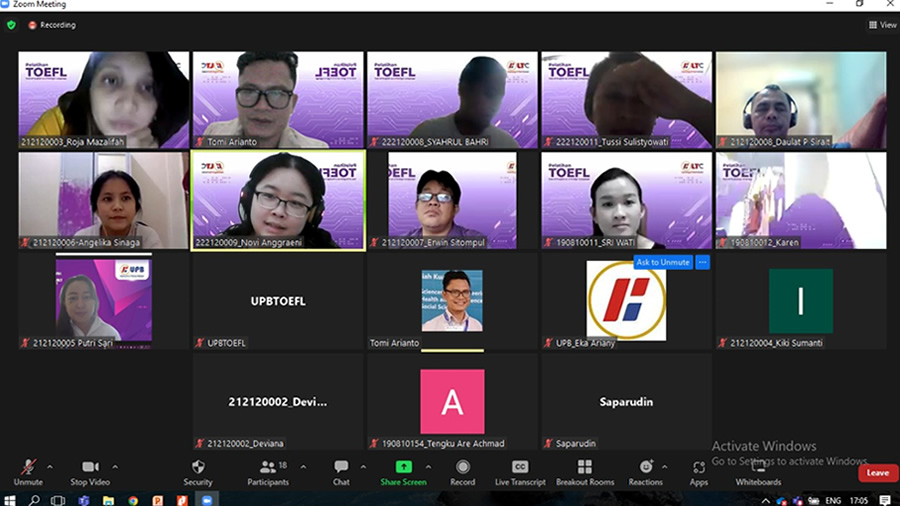The height and width of the screenshot is (506, 900).
Task: Select 190810154_Tengku Are Achmad tile
Action: pos(452,402)
